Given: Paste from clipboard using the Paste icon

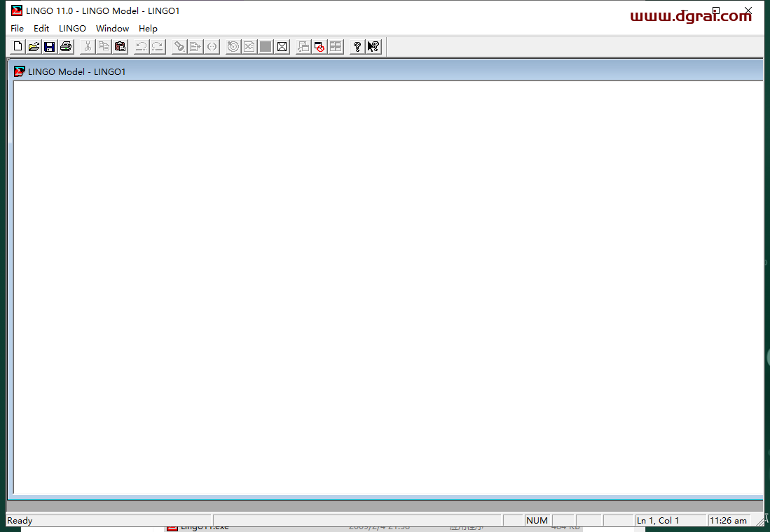Looking at the screenshot, I should point(120,47).
